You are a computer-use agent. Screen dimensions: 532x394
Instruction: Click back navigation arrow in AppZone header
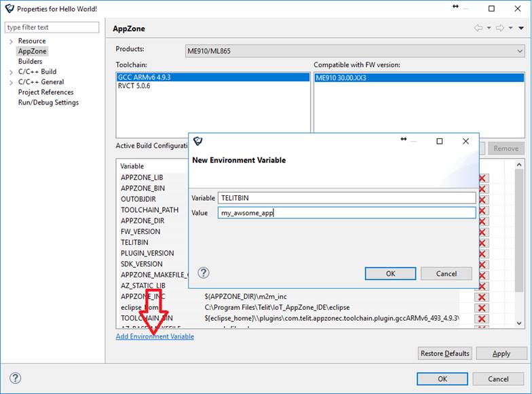(478, 28)
